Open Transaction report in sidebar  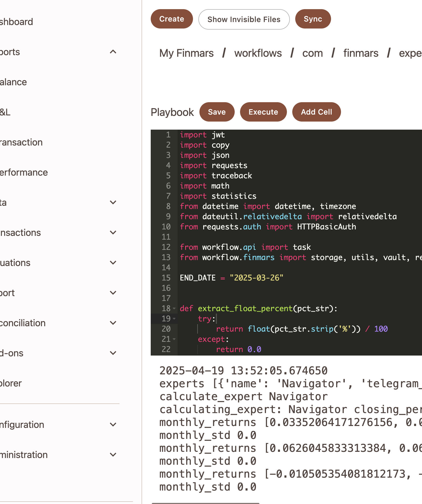(21, 142)
